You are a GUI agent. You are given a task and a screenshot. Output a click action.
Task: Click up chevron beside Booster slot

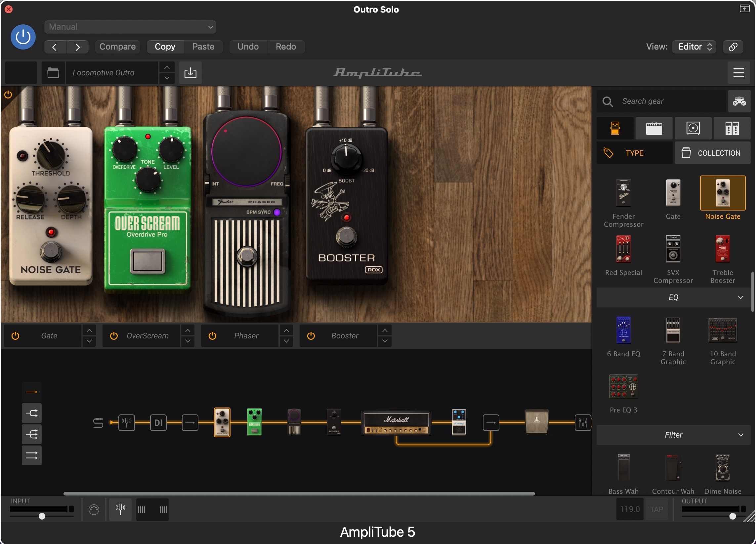pyautogui.click(x=385, y=330)
